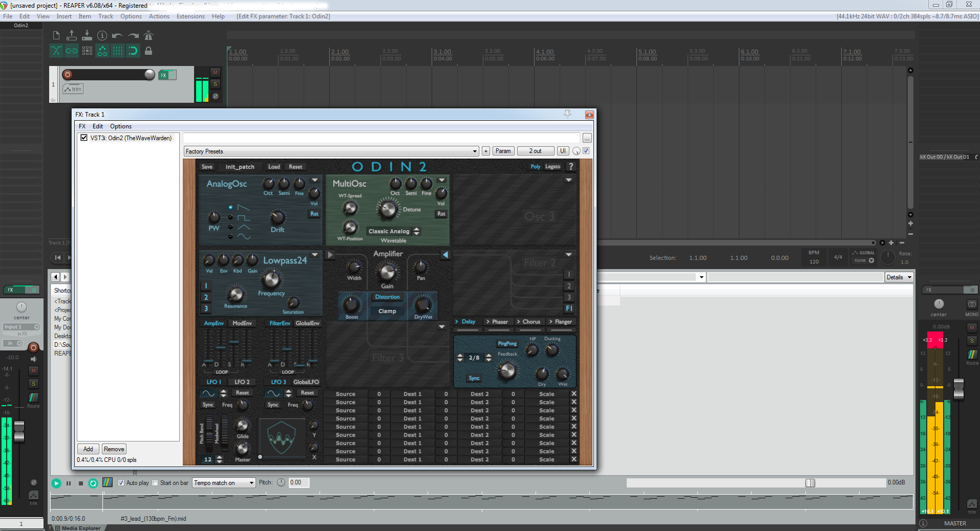Toggle grid lines toolbar icon
This screenshot has width=980, height=531.
coord(118,51)
